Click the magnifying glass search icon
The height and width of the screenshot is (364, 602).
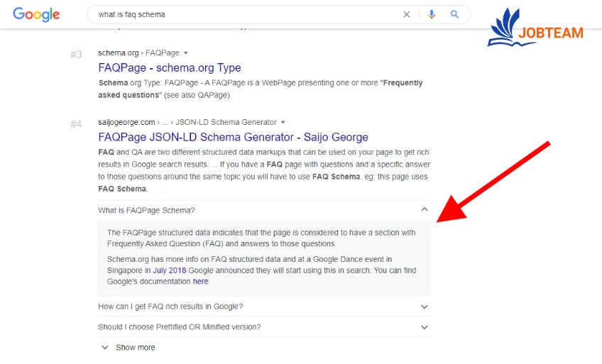455,14
